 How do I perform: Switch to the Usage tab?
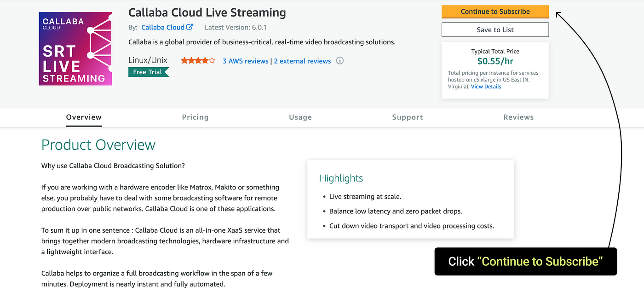point(300,117)
